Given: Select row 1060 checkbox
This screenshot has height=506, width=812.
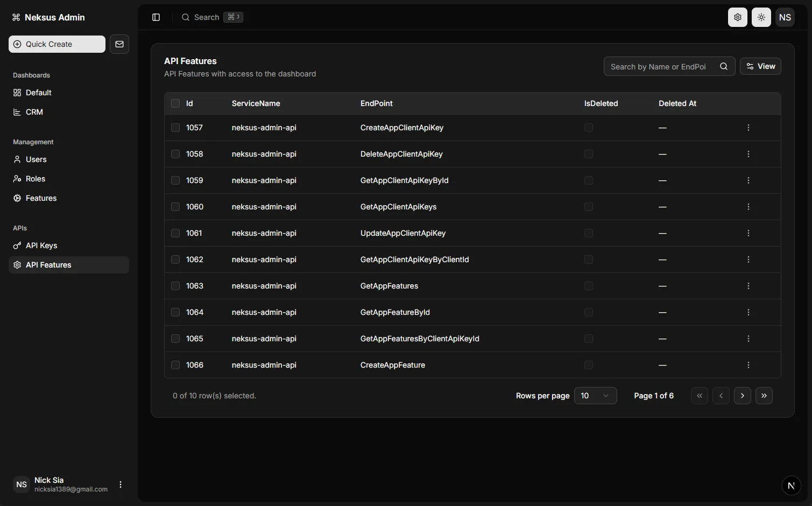Looking at the screenshot, I should [x=175, y=207].
